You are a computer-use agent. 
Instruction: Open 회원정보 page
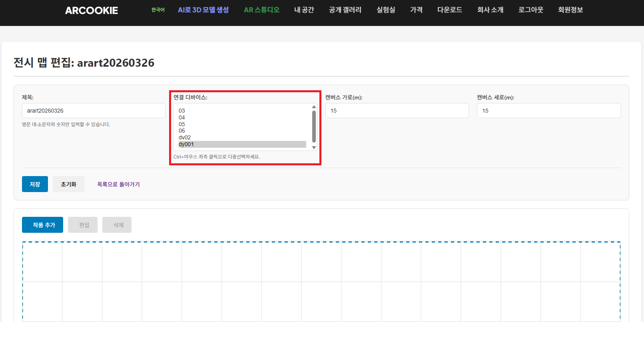pos(570,10)
